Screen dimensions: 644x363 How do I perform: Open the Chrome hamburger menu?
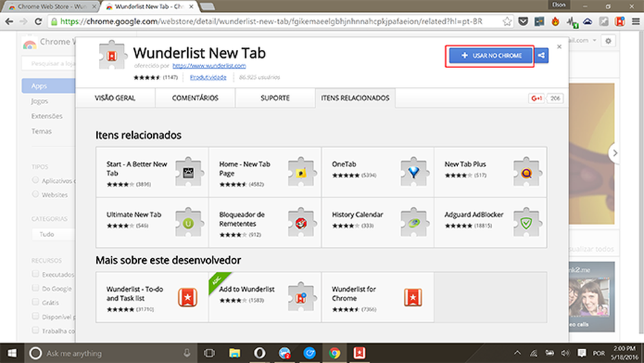click(x=635, y=22)
